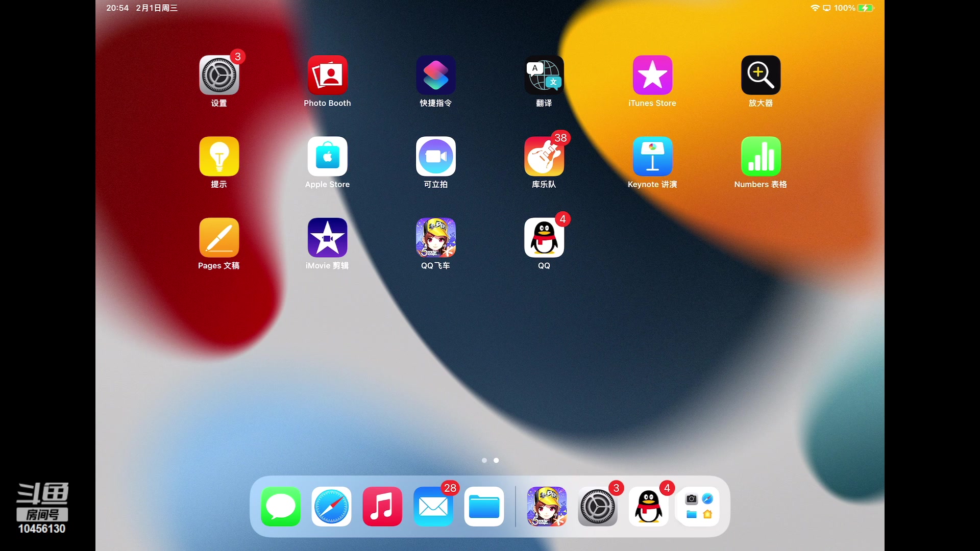
Task: Open the Shortcuts (快捷指令) app
Action: coord(435,75)
